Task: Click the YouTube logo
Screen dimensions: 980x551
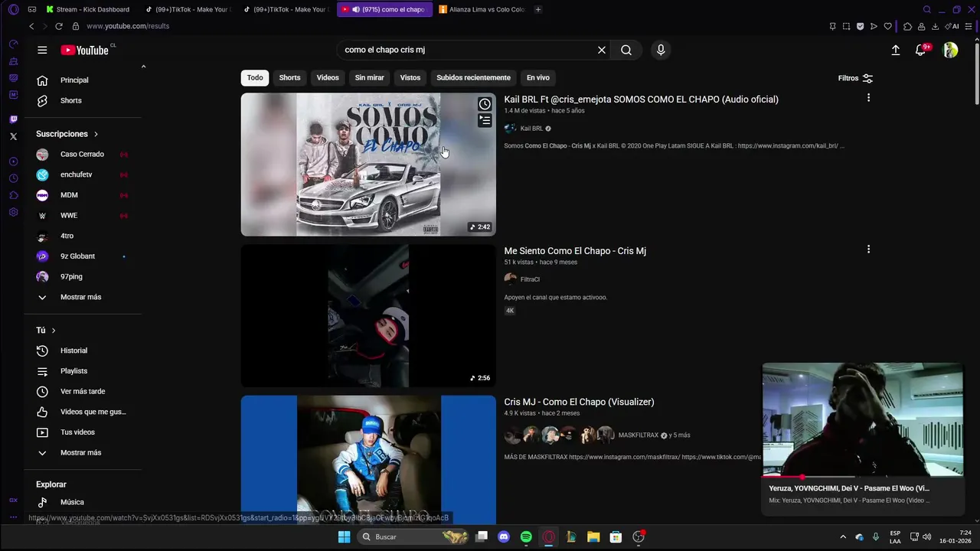Action: 85,50
